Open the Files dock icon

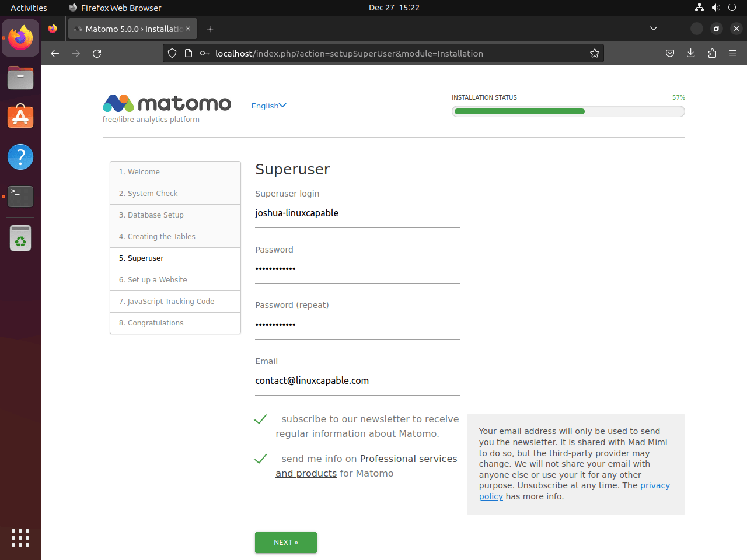[20, 78]
